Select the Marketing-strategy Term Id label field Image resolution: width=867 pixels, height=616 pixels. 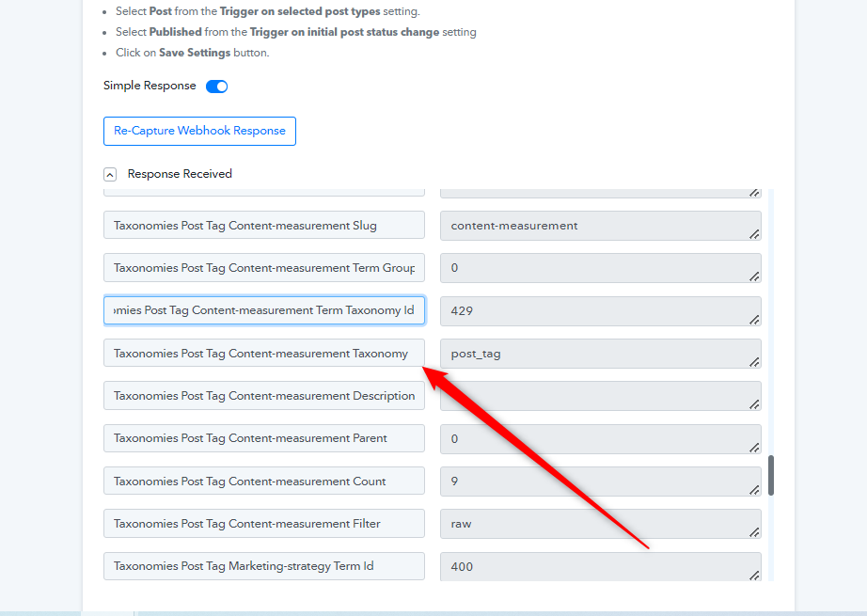pyautogui.click(x=263, y=566)
